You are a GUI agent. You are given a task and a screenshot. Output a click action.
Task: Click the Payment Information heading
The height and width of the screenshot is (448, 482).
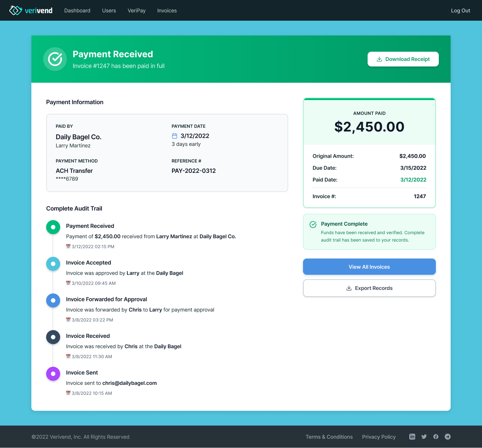pos(75,102)
